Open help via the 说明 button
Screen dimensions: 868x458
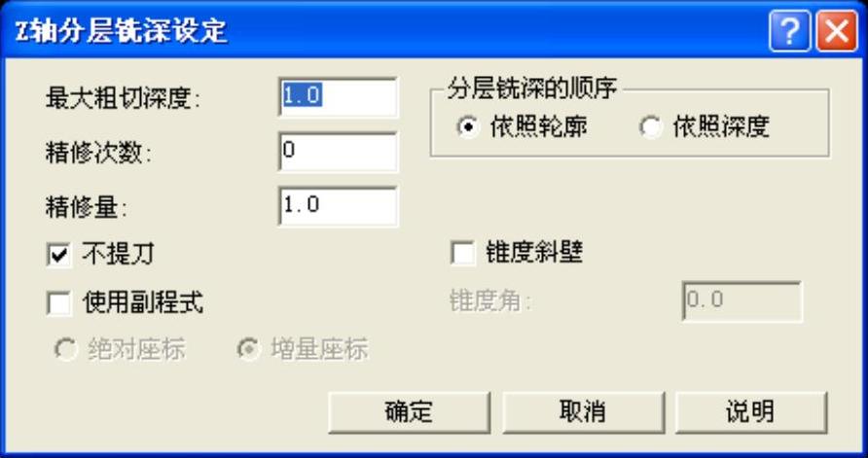[750, 412]
